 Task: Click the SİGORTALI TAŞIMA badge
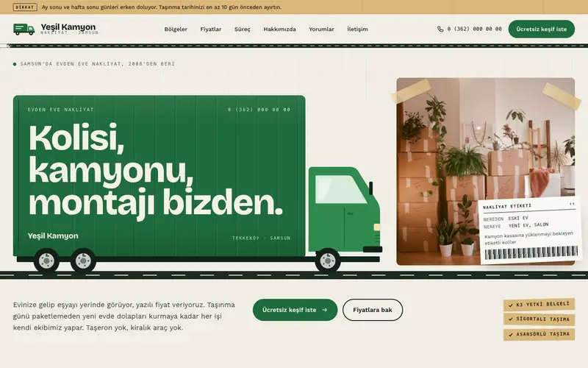[539, 319]
